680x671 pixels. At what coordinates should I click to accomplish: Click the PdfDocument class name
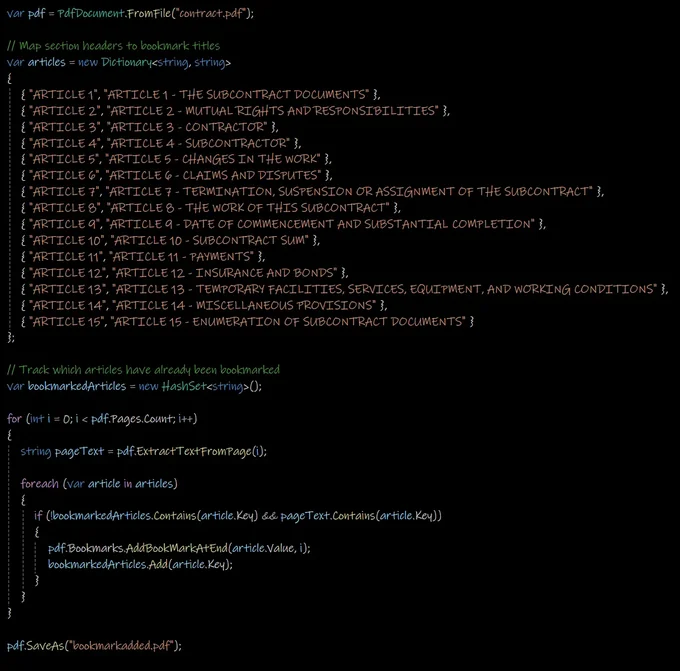(x=91, y=13)
